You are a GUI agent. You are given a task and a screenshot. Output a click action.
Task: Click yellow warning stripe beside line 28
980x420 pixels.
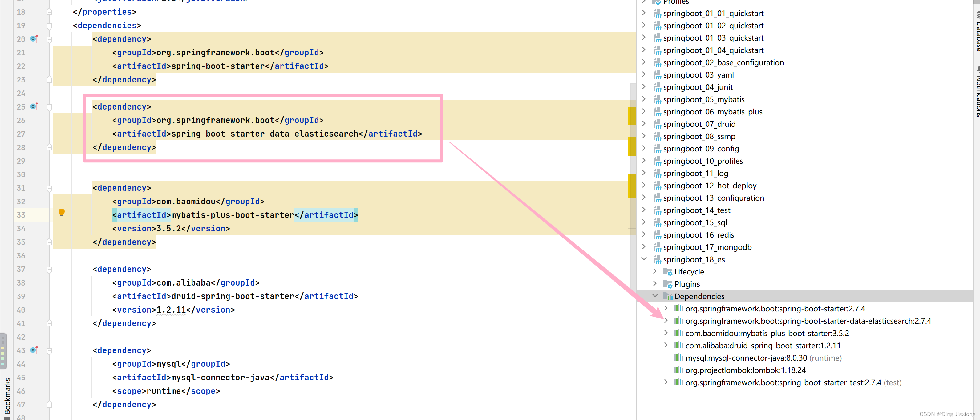632,147
